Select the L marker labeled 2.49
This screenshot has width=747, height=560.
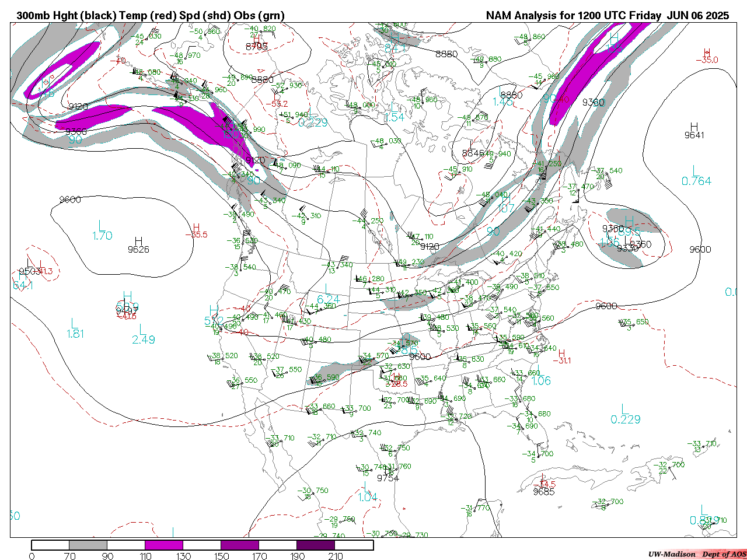tap(142, 330)
